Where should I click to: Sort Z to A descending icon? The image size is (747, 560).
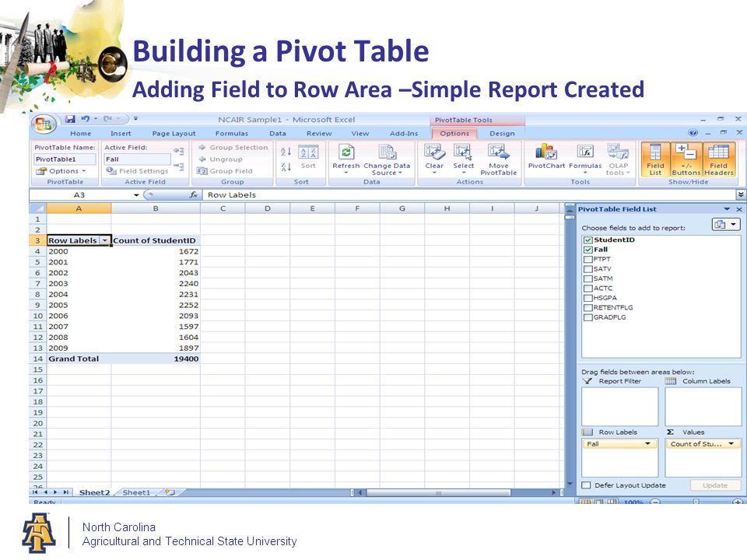[286, 167]
